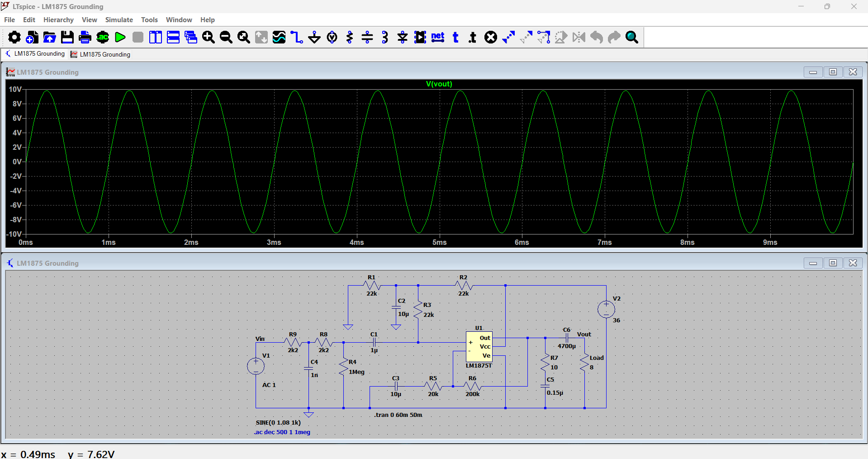Add blue text comment tool
This screenshot has height=459, width=868.
pos(455,37)
